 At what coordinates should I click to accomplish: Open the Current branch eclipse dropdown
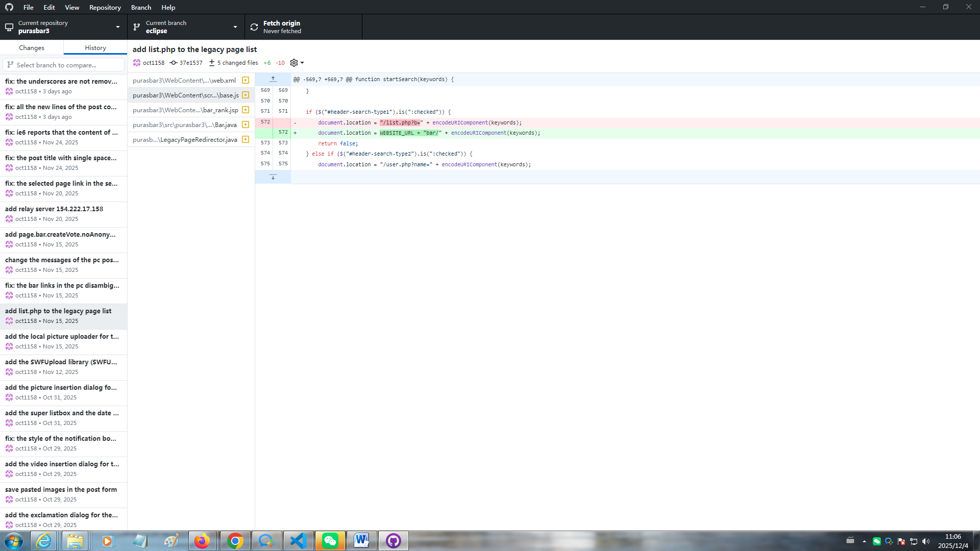tap(186, 27)
